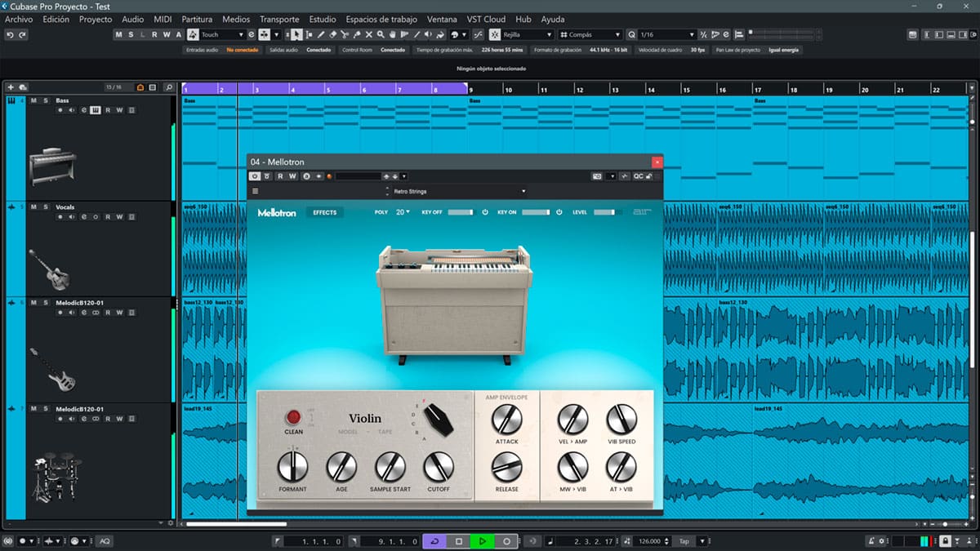Image resolution: width=980 pixels, height=551 pixels.
Task: Select the Mute X tool
Action: tap(369, 35)
